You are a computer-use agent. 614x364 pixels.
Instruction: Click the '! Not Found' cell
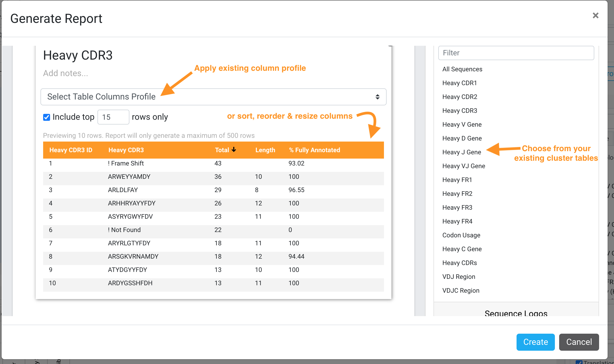[124, 230]
